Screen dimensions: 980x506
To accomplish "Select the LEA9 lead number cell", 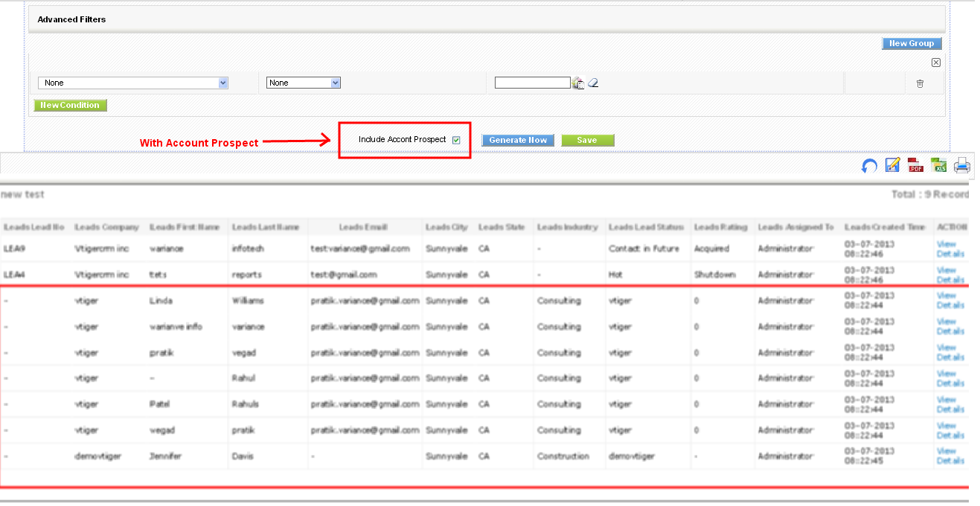I will pos(14,249).
